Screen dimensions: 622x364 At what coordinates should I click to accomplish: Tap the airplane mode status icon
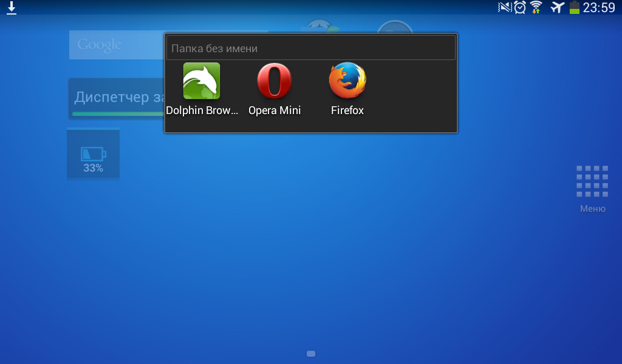(558, 7)
